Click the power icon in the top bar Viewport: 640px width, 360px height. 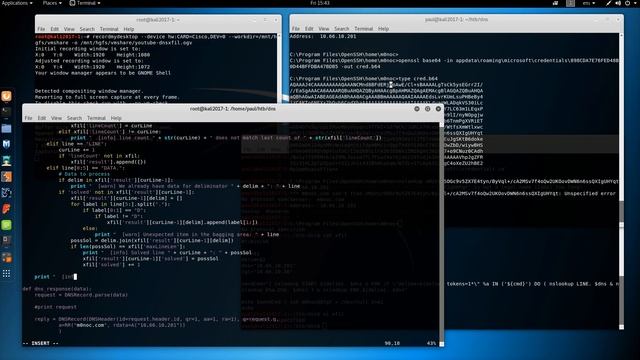pyautogui.click(x=627, y=3)
